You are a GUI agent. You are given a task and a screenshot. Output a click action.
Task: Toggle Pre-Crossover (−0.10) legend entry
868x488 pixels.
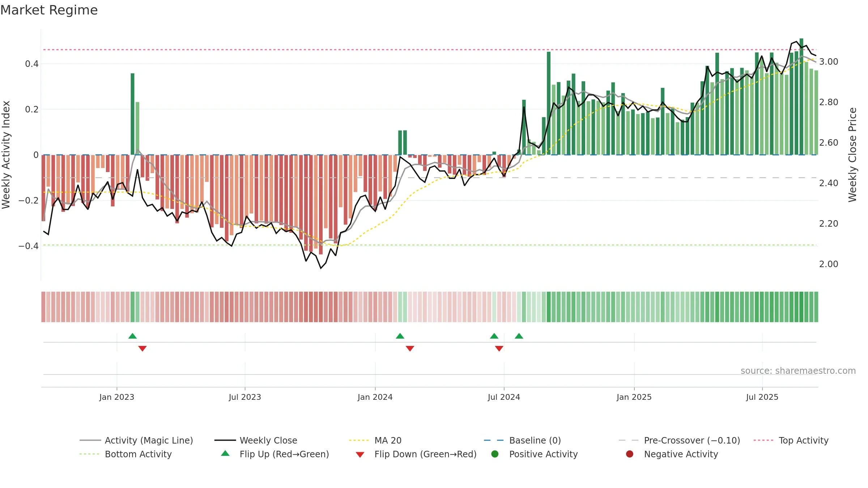pyautogui.click(x=679, y=440)
